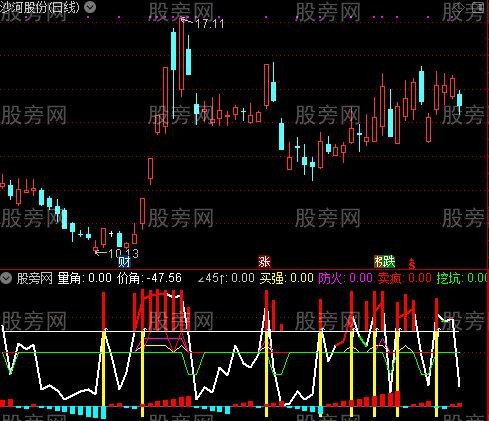Click the red S signal marker icon
This screenshot has height=421, width=489.
point(412,264)
